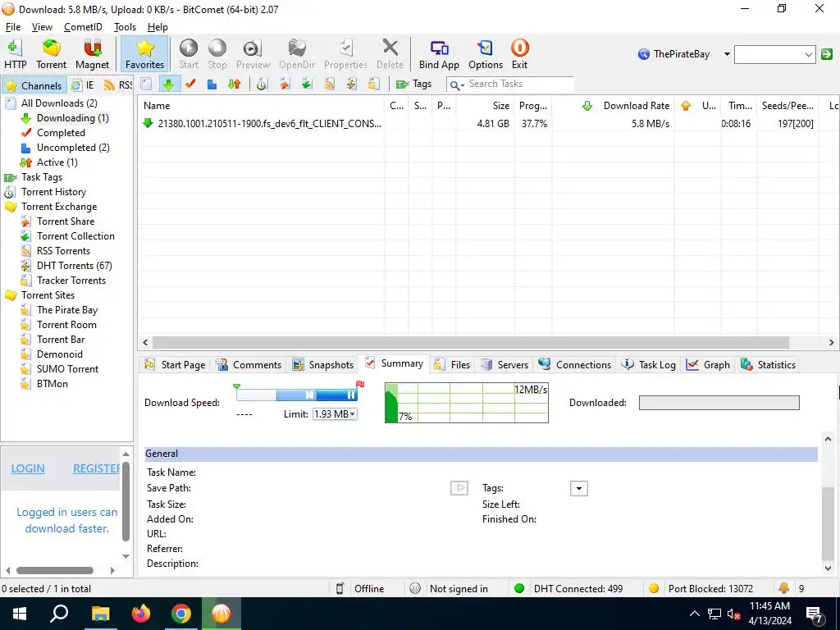Image resolution: width=840 pixels, height=630 pixels.
Task: Click the Save Path open-folder play button
Action: (459, 488)
